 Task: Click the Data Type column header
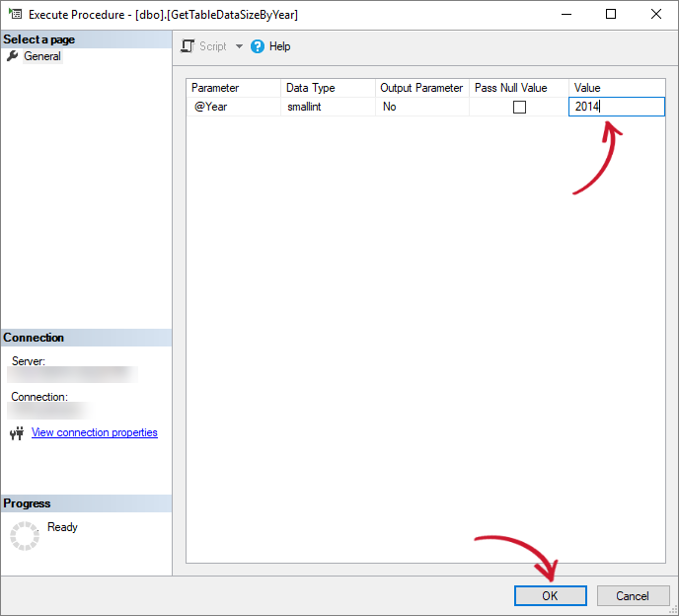(328, 88)
